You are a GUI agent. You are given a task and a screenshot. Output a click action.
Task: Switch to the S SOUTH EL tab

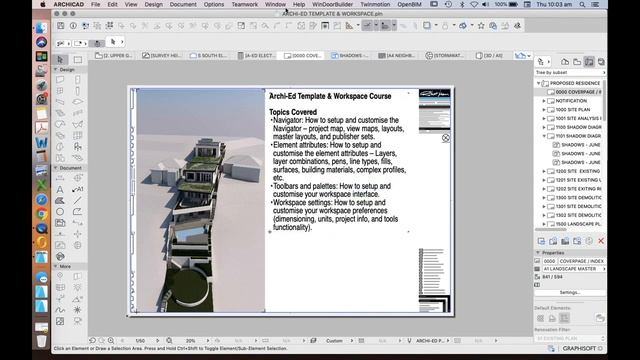click(x=208, y=56)
